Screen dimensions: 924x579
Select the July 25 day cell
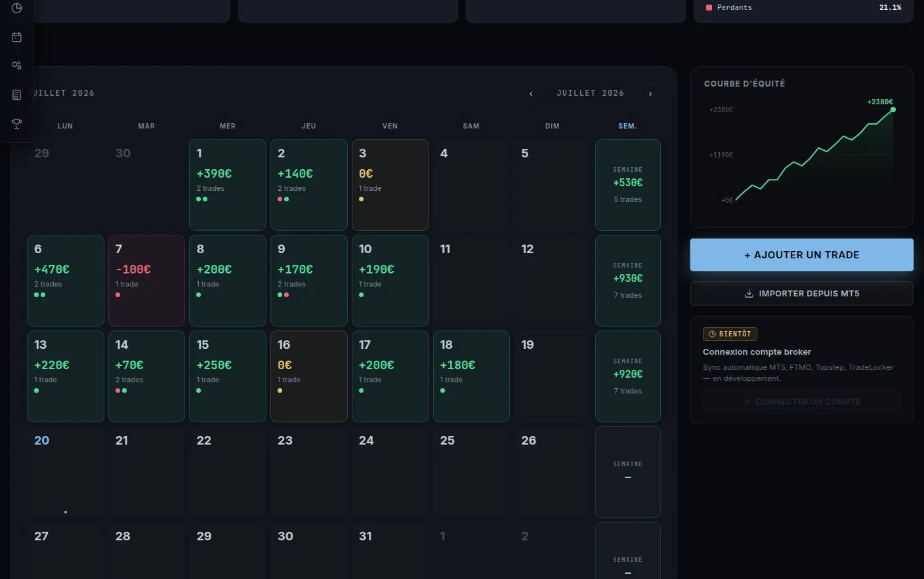pyautogui.click(x=471, y=472)
